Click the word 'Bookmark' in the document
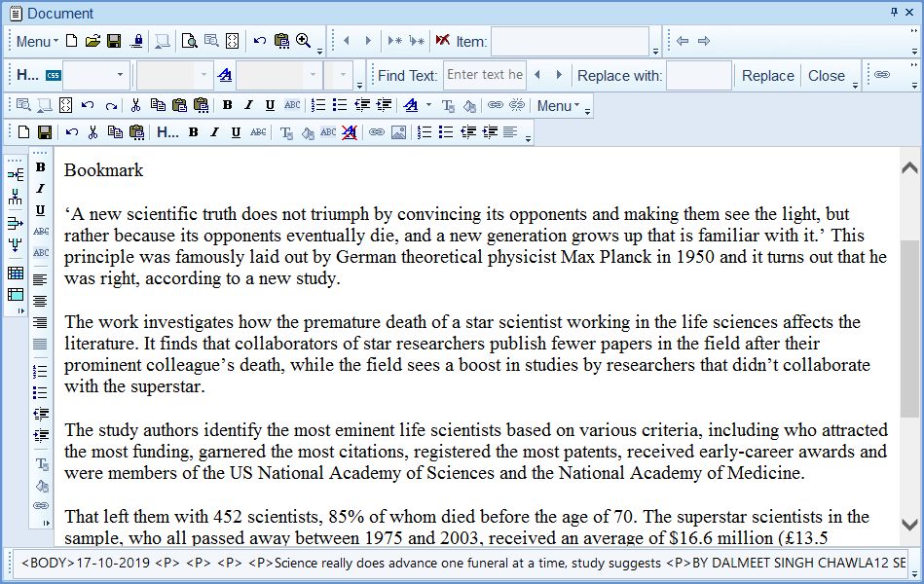The image size is (924, 584). tap(104, 170)
